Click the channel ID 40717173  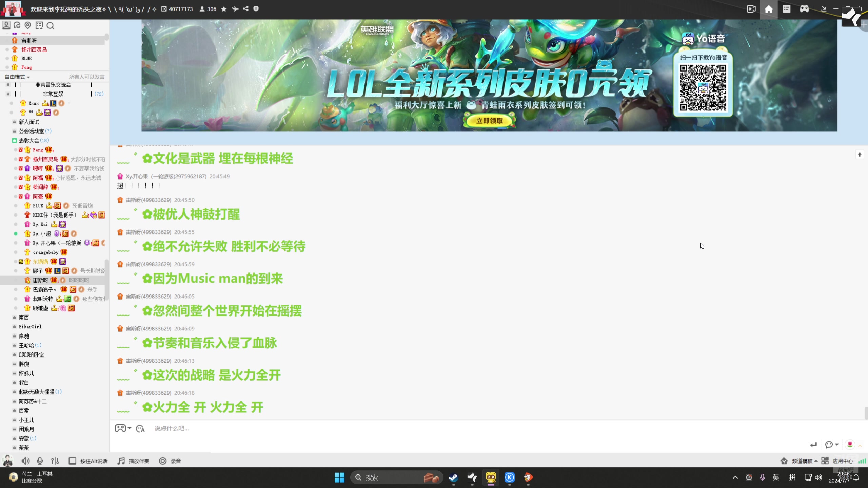(177, 9)
